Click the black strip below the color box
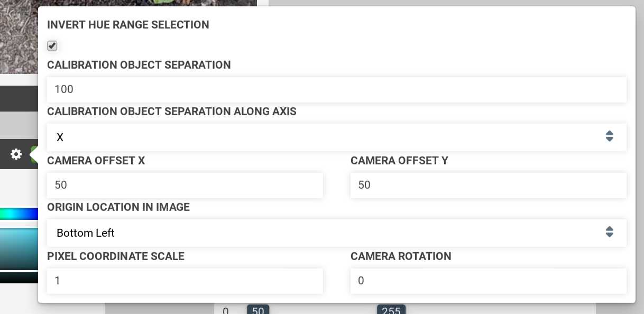 pos(19,278)
